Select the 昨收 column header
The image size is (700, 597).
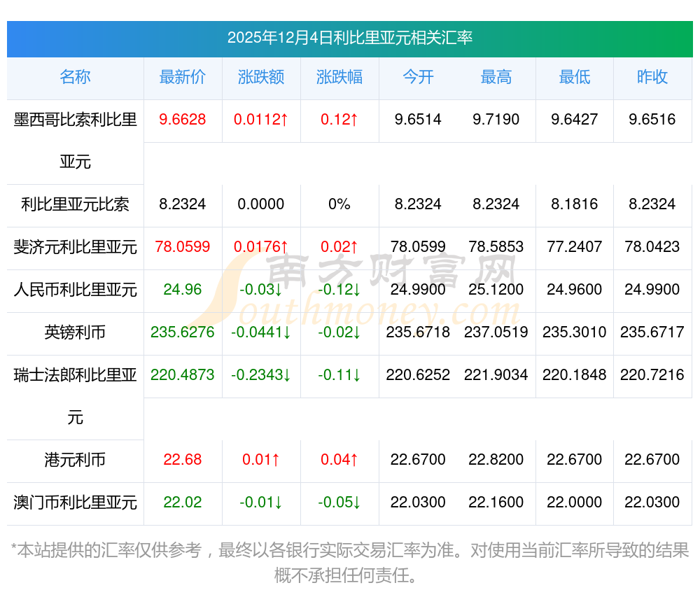652,77
